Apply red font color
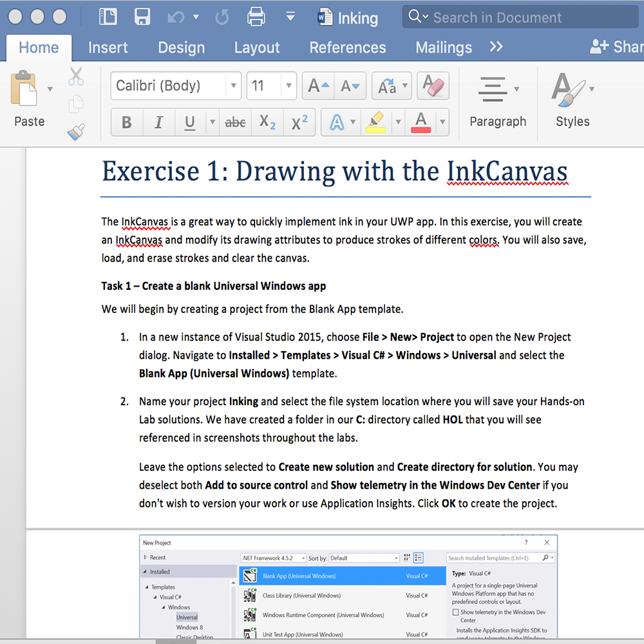Image resolution: width=644 pixels, height=644 pixels. pos(421,122)
